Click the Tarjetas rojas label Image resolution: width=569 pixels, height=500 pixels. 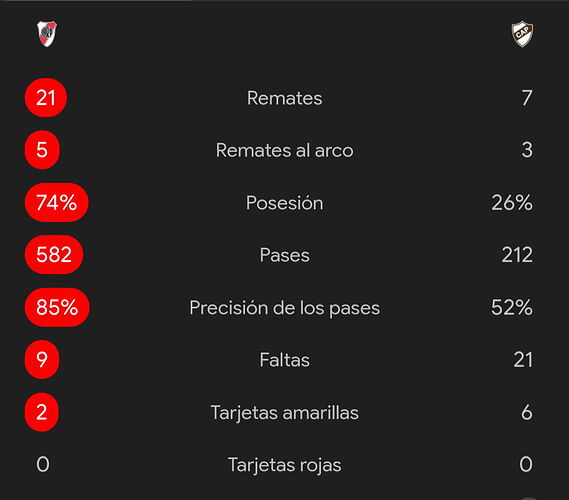coord(284,465)
